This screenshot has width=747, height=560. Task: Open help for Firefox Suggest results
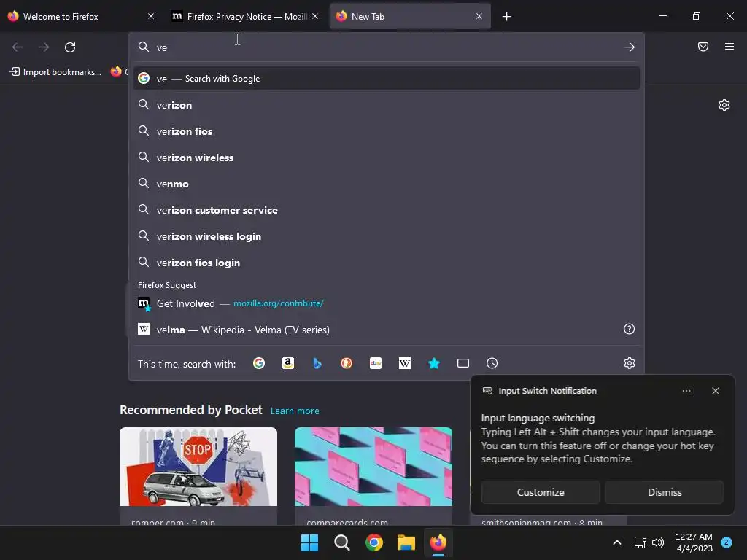point(630,329)
